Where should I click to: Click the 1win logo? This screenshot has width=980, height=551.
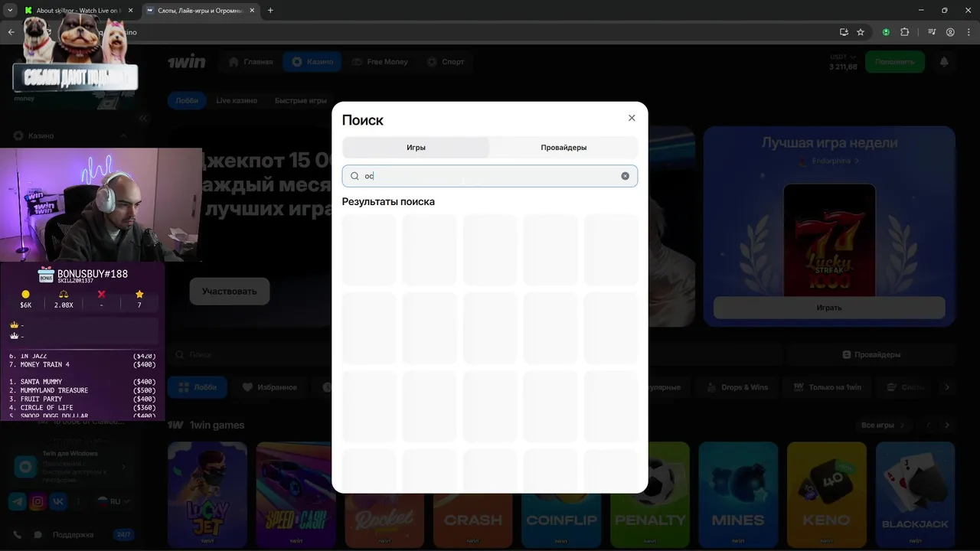point(187,62)
